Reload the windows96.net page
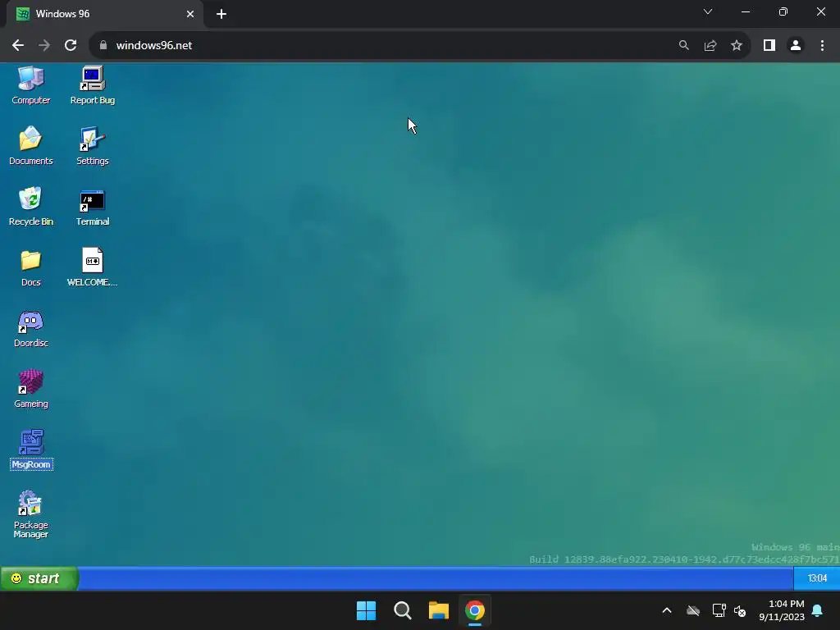This screenshot has width=840, height=630. (71, 46)
